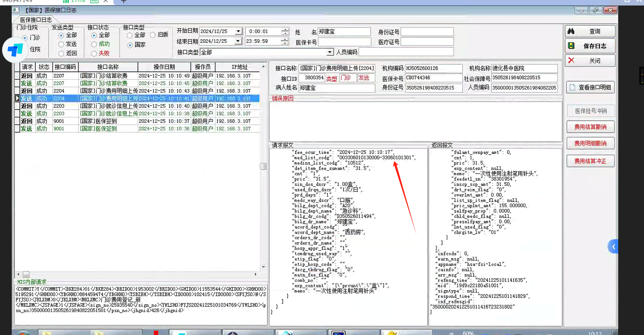Click the log table's scroll-up arrow
This screenshot has height=335, width=644.
click(x=264, y=66)
